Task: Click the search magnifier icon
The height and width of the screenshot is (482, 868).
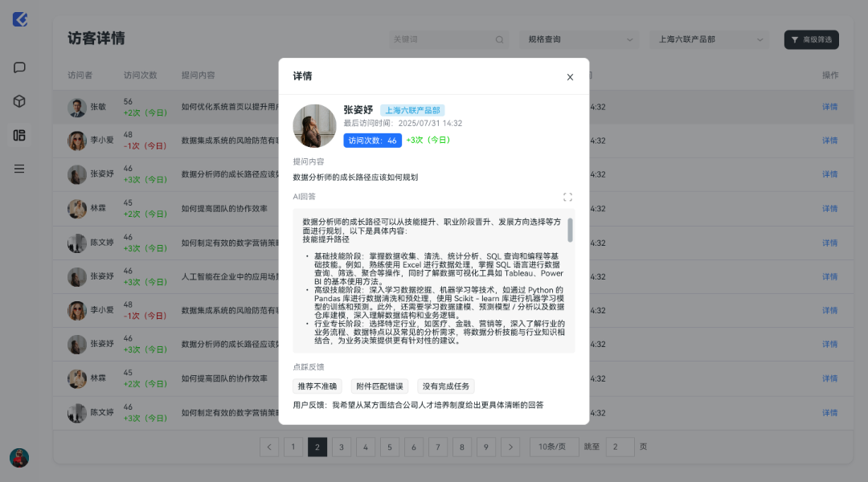Action: pos(499,40)
